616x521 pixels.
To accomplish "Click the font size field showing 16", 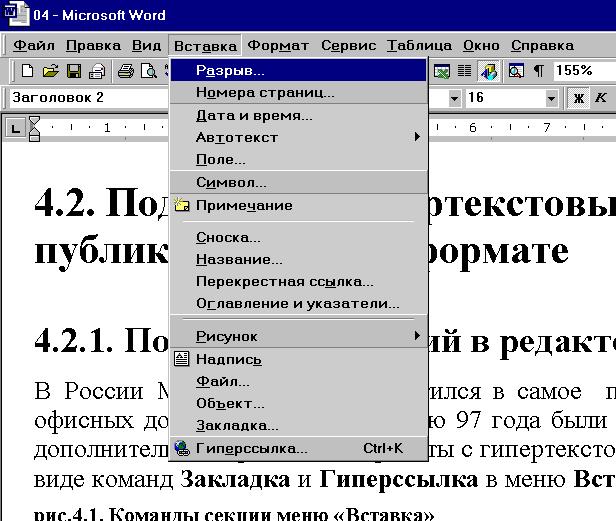I will pos(505,97).
